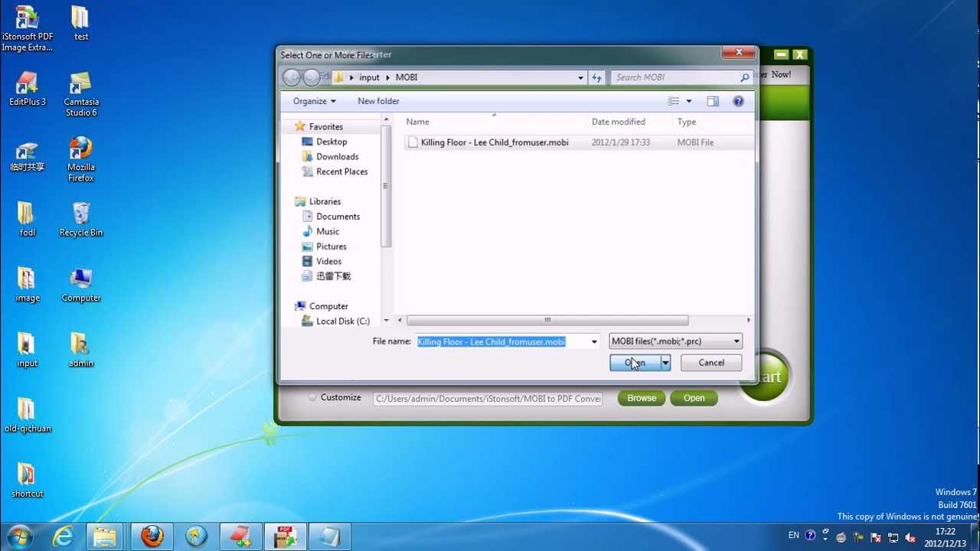Screen dimensions: 980x551
Task: Select the Customize radio button
Action: 312,398
